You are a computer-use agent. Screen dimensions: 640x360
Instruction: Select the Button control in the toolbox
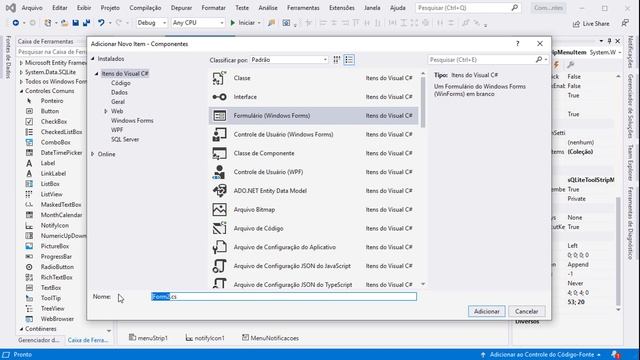click(x=50, y=111)
